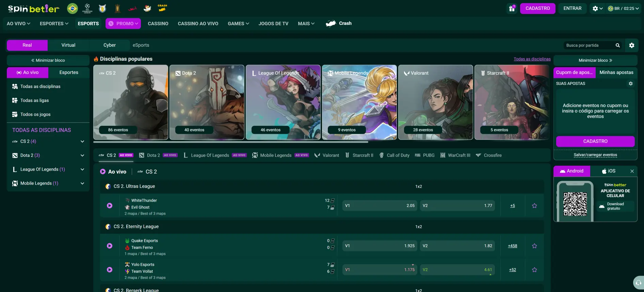Click CADASTRO button in bet slip
The width and height of the screenshot is (644, 292).
click(595, 141)
